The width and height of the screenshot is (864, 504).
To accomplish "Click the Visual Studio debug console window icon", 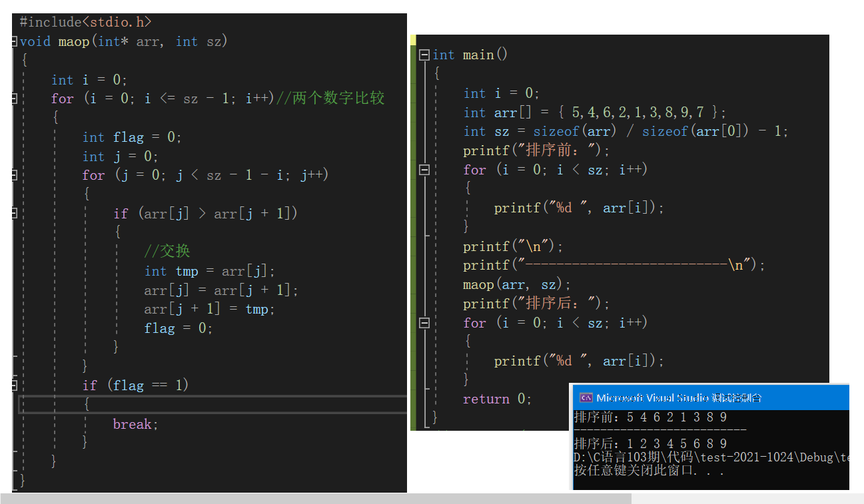I will click(586, 398).
